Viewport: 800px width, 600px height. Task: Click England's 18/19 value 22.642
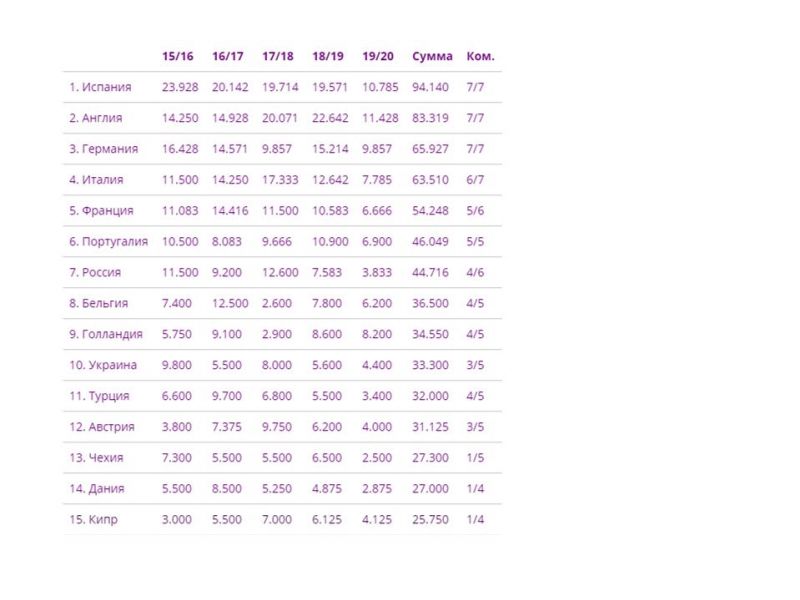click(330, 118)
